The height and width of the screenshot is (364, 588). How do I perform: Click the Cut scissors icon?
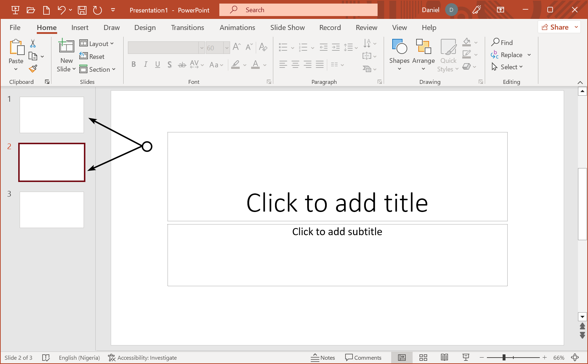click(32, 43)
